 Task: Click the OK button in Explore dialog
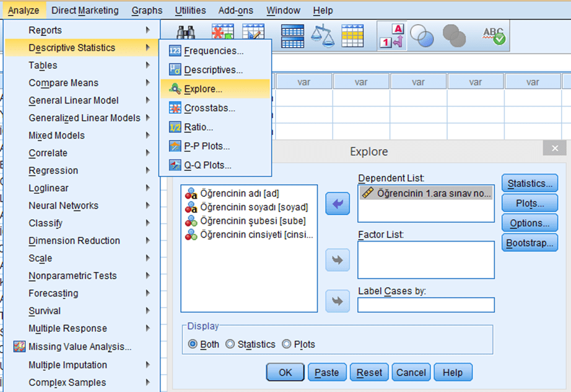click(285, 372)
